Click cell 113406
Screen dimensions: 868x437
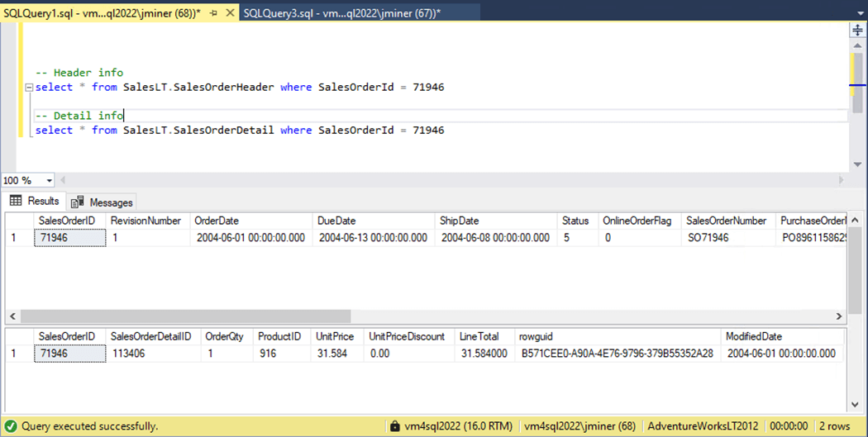(x=153, y=354)
